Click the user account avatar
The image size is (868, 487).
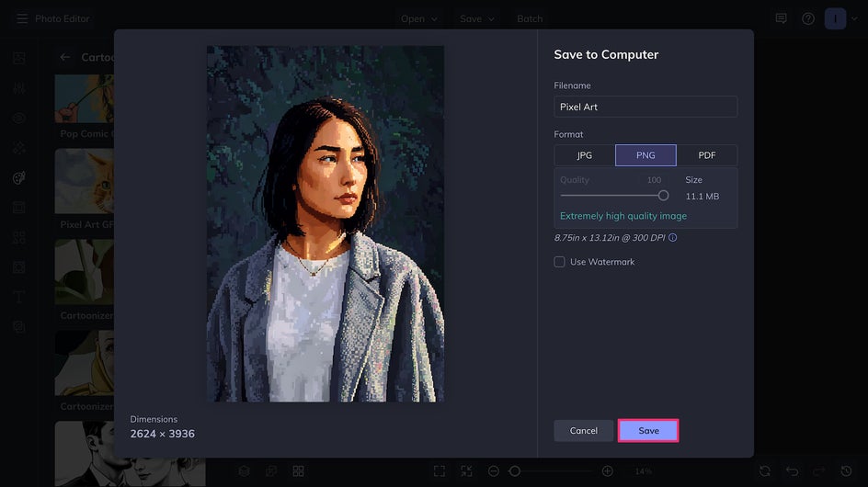pos(835,18)
